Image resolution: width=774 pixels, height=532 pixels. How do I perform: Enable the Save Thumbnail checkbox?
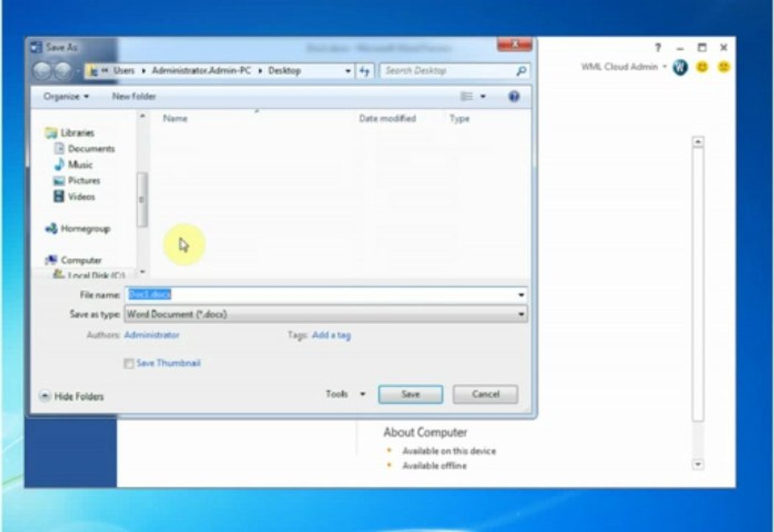pos(129,364)
